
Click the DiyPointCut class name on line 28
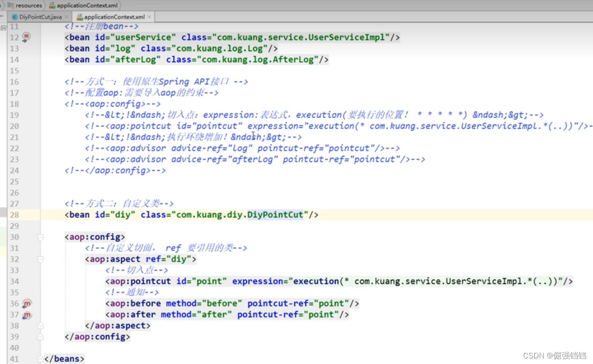click(275, 215)
